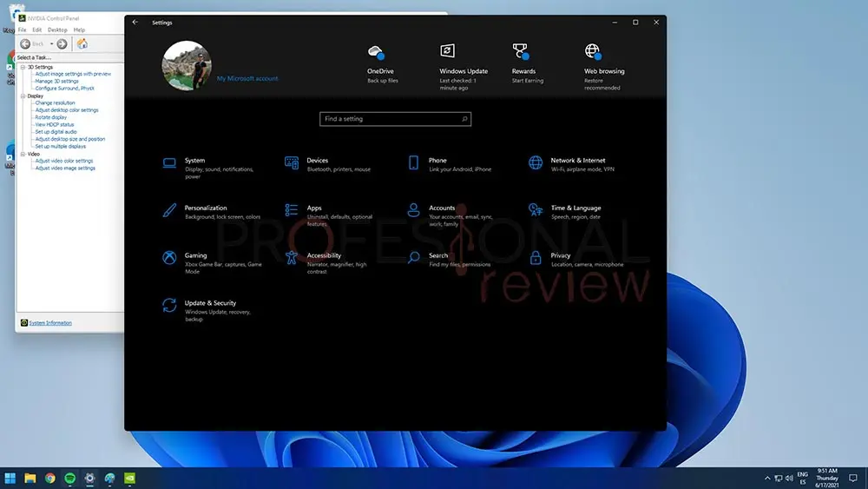The height and width of the screenshot is (489, 868).
Task: Collapse the Display tree node
Action: (23, 96)
